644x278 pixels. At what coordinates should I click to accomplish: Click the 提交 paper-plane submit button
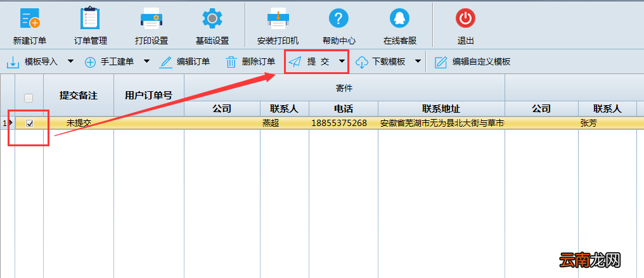[x=310, y=62]
